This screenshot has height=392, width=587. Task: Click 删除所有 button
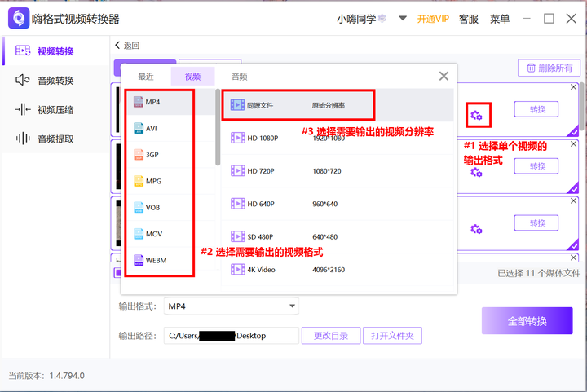click(x=549, y=68)
